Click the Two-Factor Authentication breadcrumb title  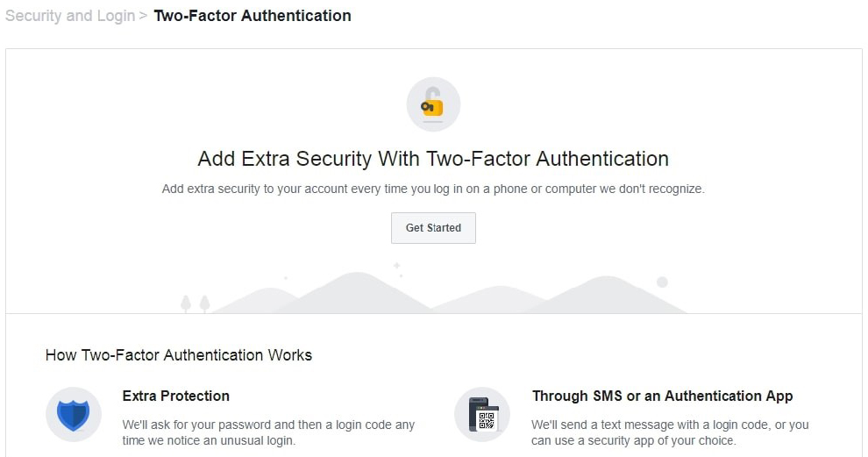tap(253, 16)
